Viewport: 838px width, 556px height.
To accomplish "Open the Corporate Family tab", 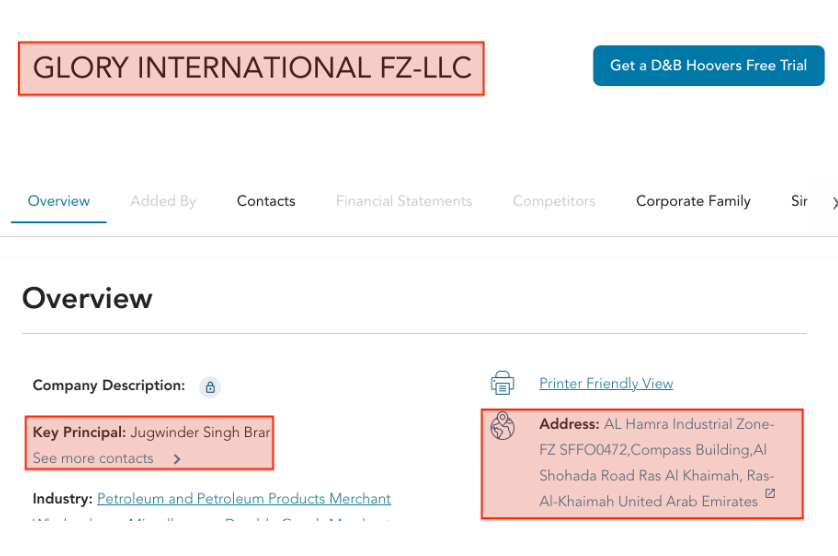I will point(693,201).
